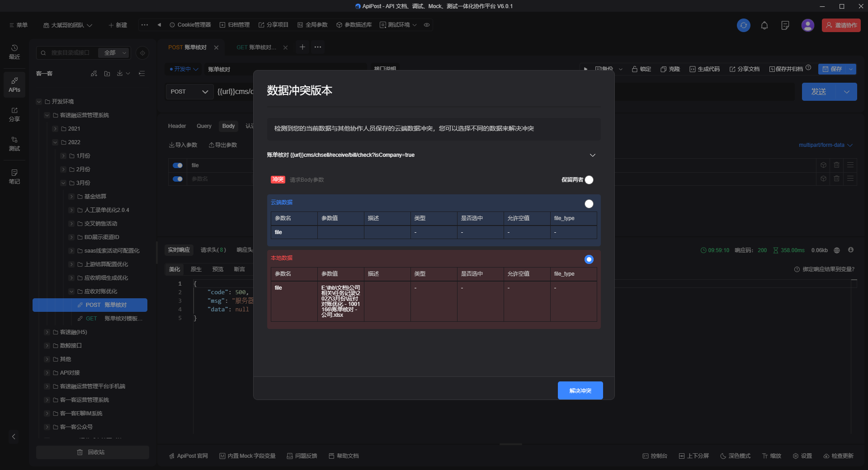
Task: Toggle the file parameter enable switch
Action: [x=178, y=165]
